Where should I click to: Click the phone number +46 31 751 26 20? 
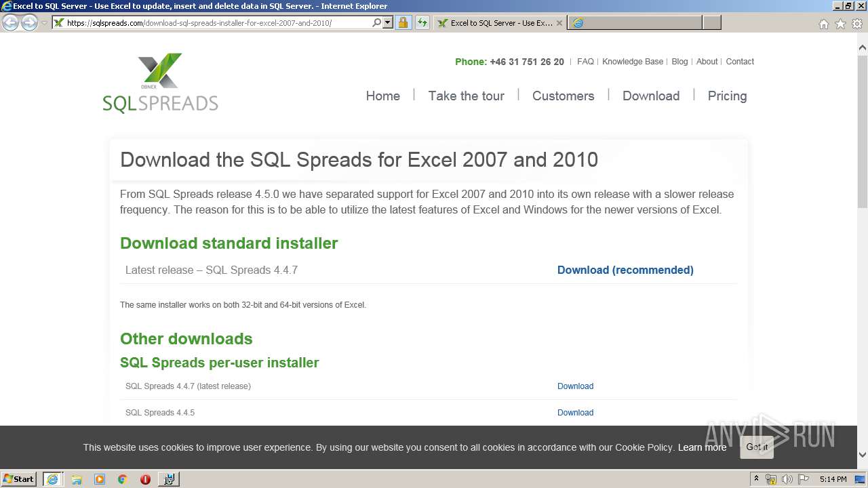527,62
